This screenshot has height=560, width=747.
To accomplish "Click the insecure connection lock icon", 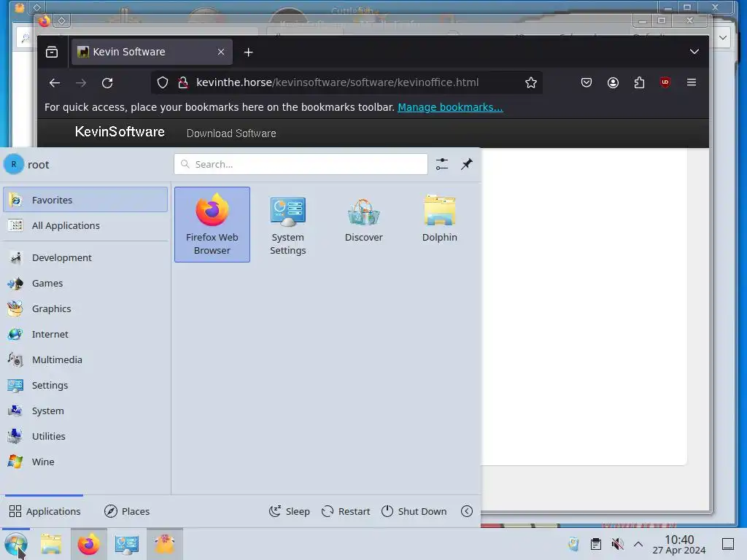I will (x=183, y=83).
